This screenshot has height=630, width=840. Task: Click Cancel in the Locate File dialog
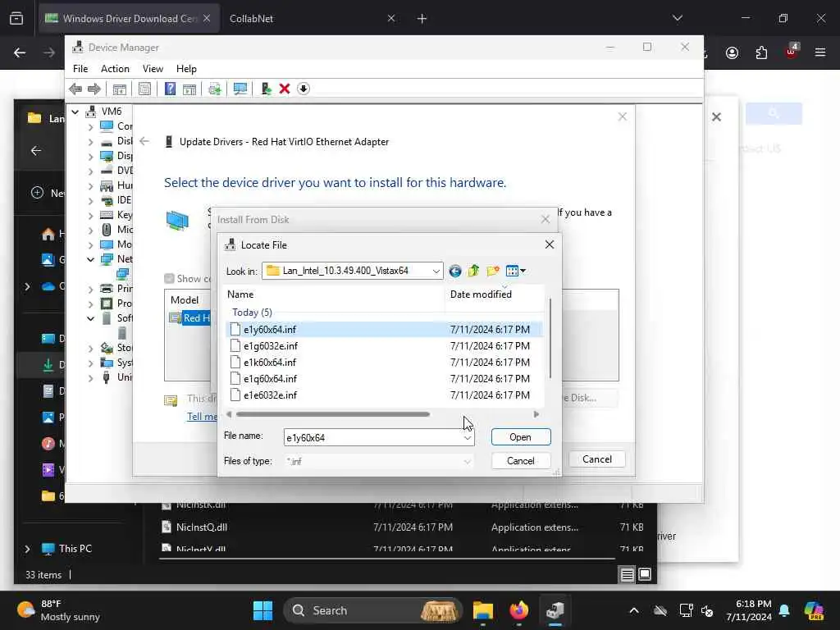coord(521,461)
